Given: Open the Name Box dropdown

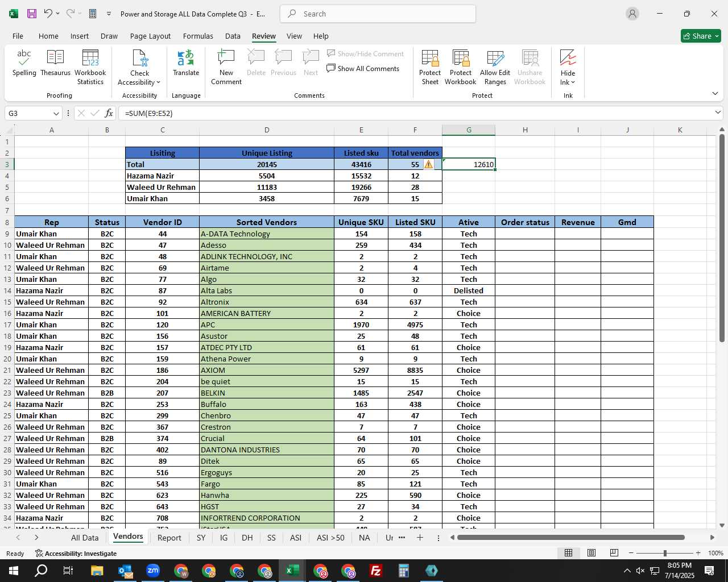Looking at the screenshot, I should click(x=56, y=113).
